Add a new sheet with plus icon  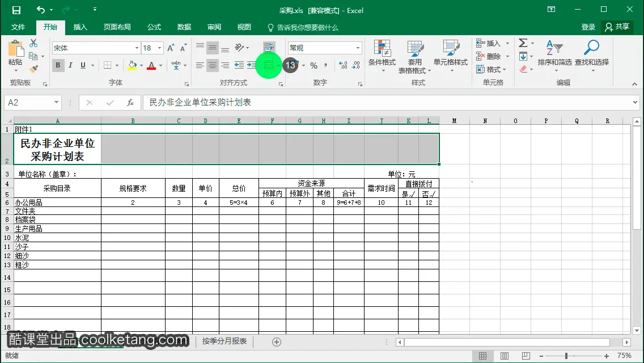pyautogui.click(x=277, y=342)
